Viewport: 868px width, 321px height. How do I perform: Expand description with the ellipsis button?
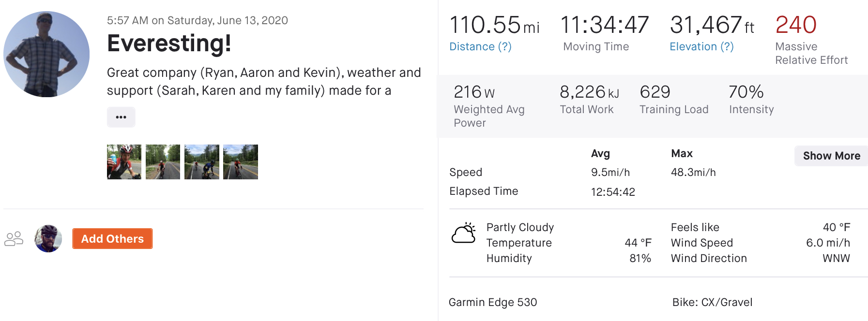(x=121, y=117)
